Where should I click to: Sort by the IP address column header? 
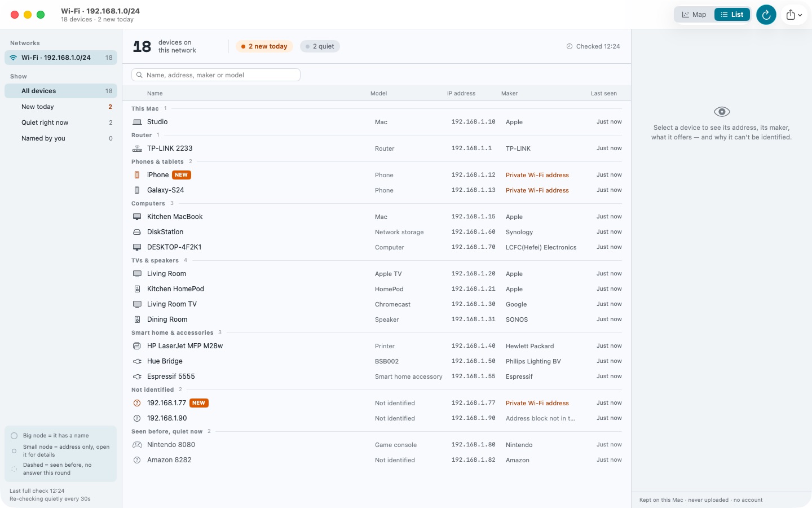pyautogui.click(x=461, y=94)
